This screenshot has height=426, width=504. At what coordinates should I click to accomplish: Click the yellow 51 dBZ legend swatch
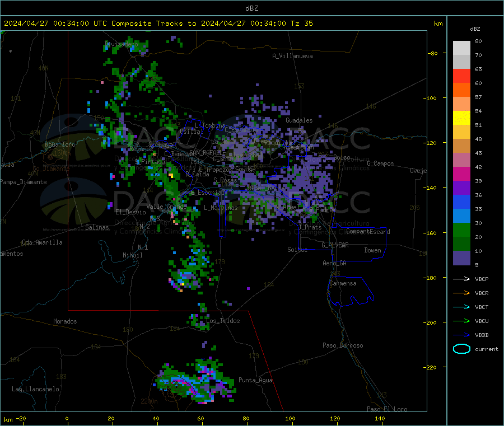461,118
